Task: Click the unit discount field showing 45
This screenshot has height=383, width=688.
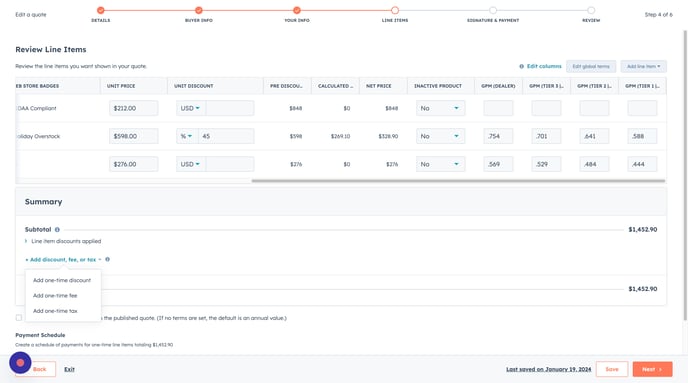Action: (226, 136)
